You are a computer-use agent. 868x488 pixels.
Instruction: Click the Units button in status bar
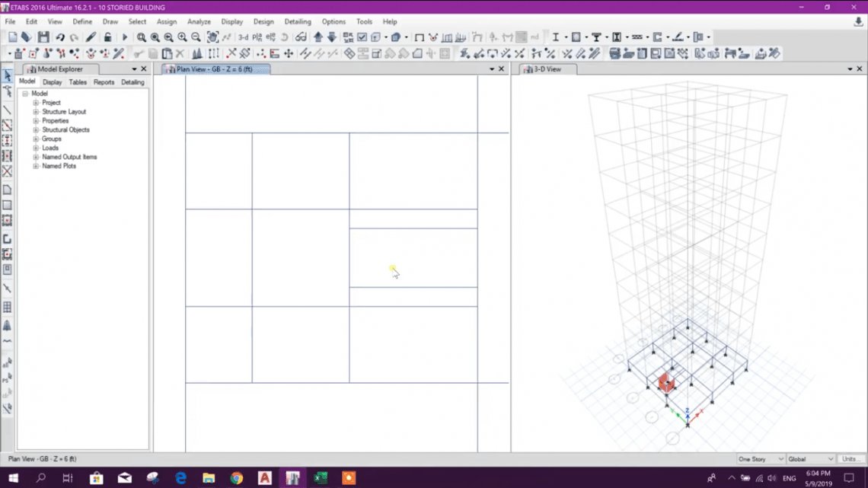(850, 459)
